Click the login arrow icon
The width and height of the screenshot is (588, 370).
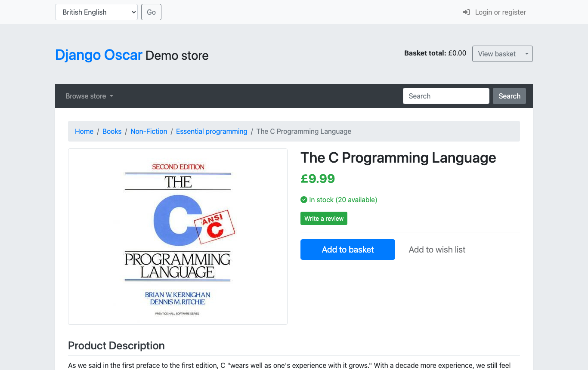(466, 12)
